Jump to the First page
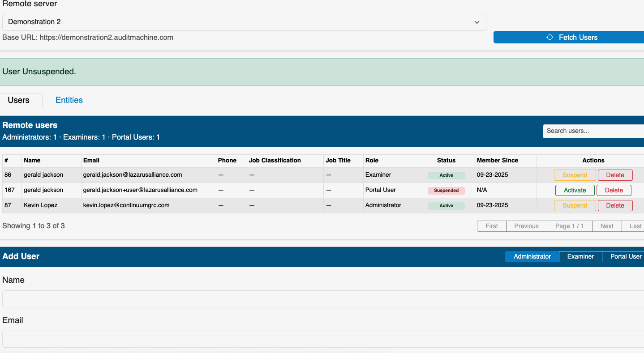This screenshot has width=644, height=353. (491, 226)
